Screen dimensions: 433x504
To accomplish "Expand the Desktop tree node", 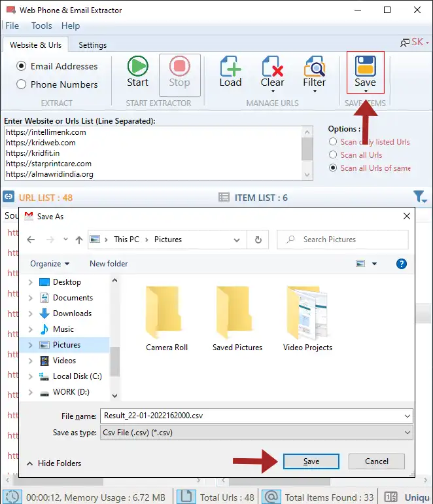I will tap(31, 282).
